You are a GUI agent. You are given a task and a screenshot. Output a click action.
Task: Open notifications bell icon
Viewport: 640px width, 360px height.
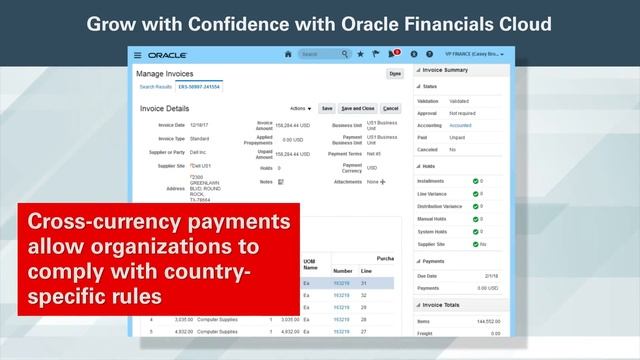pyautogui.click(x=392, y=54)
